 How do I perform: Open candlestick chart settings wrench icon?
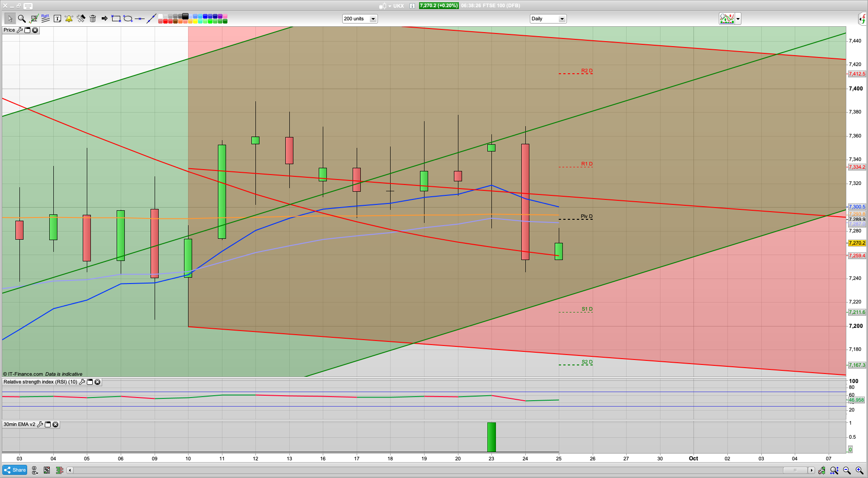click(x=821, y=470)
